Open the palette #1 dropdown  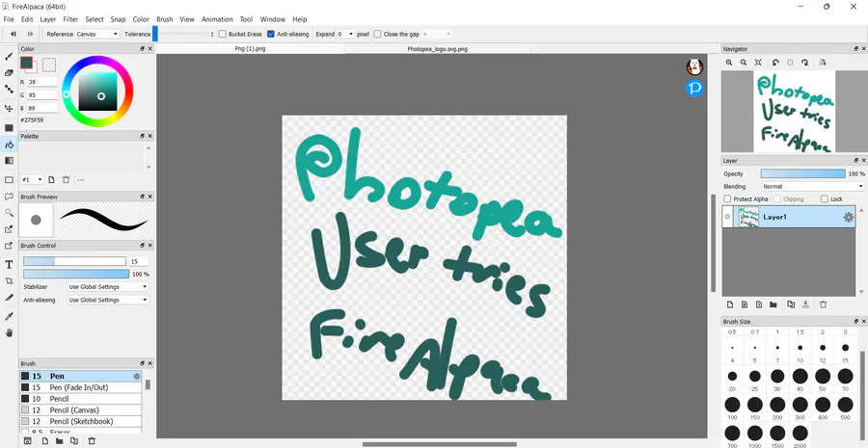(x=32, y=180)
